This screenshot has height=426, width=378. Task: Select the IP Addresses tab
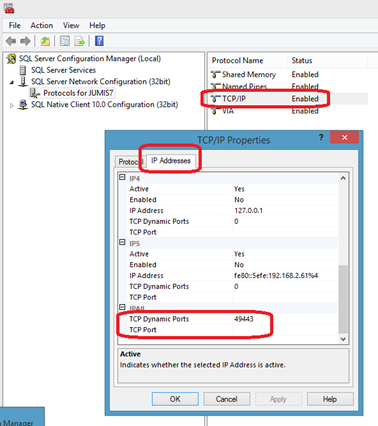click(x=171, y=161)
